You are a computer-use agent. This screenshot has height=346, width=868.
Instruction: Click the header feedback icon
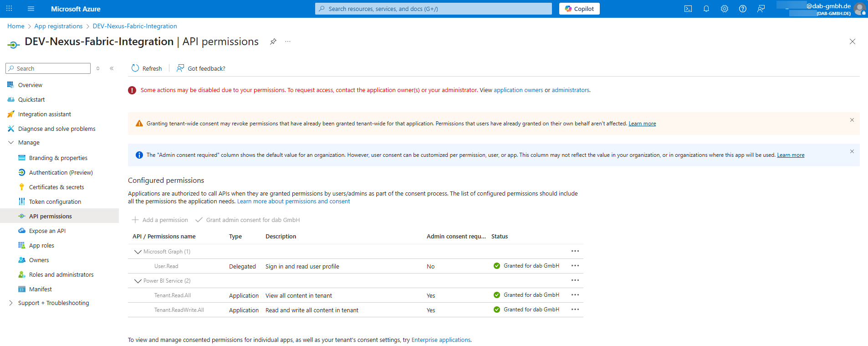pos(761,9)
